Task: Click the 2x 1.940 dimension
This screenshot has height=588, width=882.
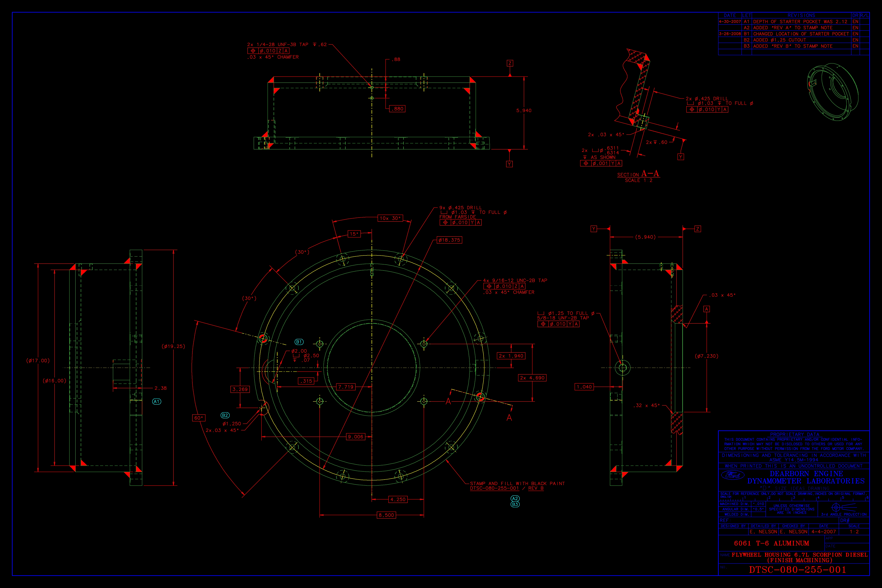Action: click(511, 356)
